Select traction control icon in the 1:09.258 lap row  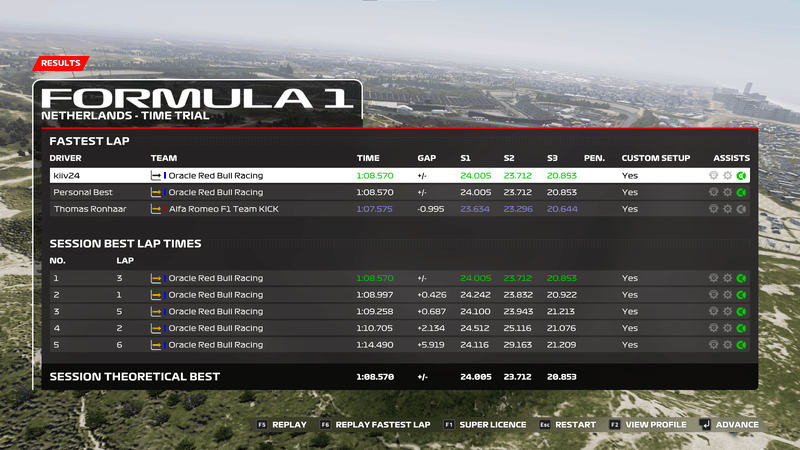tap(713, 311)
